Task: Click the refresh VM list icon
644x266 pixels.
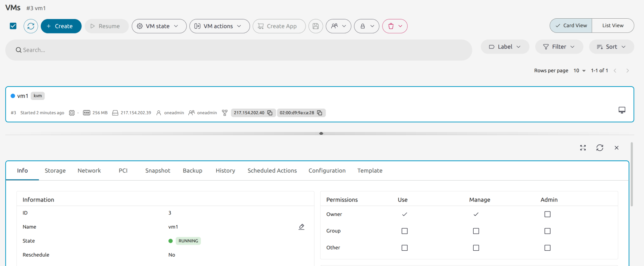Action: click(31, 26)
